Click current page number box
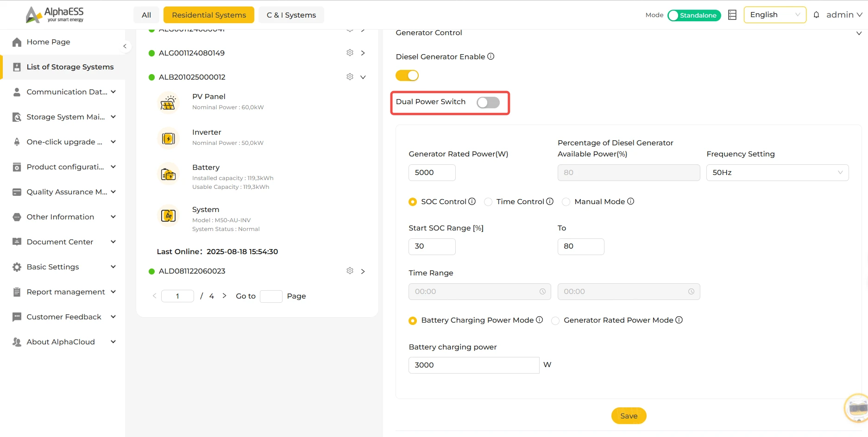 [177, 296]
